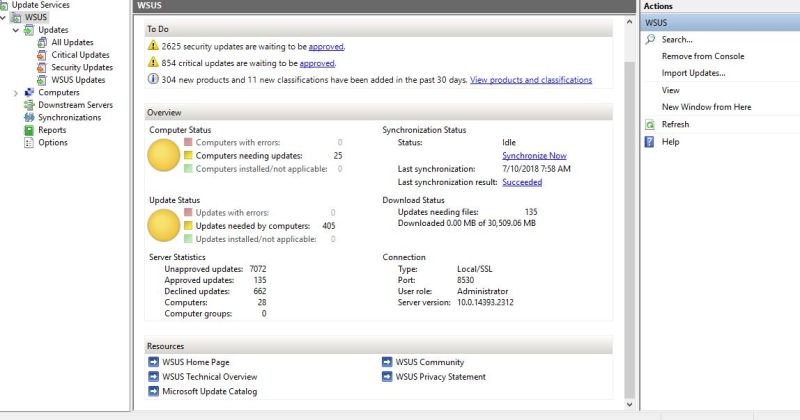Click arrow icon next to Microsoft Update Catalog
The width and height of the screenshot is (800, 420).
(153, 391)
